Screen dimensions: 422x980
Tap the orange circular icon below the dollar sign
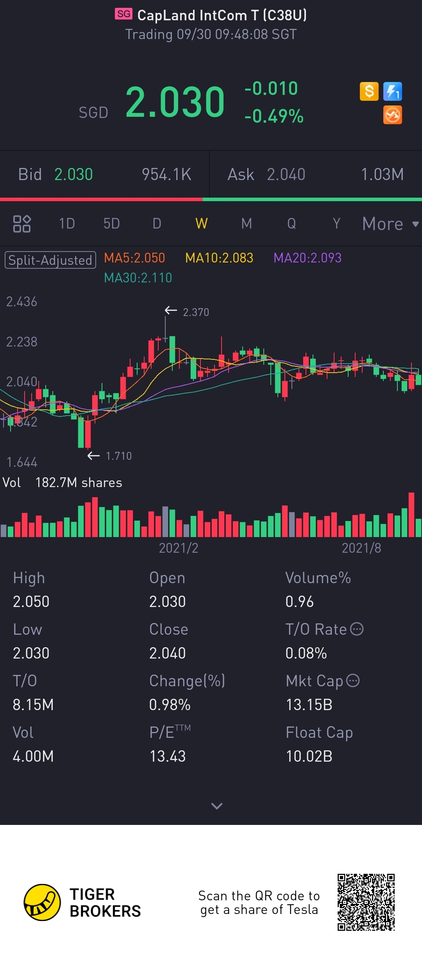[392, 115]
